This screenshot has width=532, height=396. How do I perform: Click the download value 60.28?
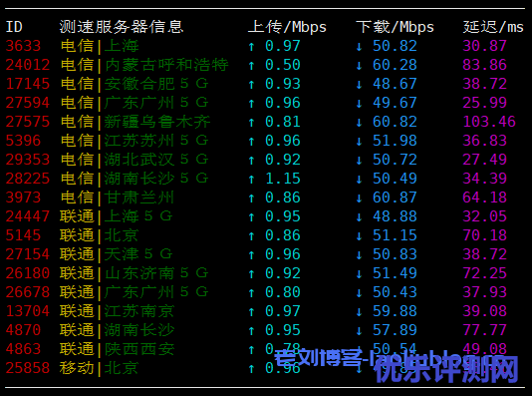pos(395,65)
